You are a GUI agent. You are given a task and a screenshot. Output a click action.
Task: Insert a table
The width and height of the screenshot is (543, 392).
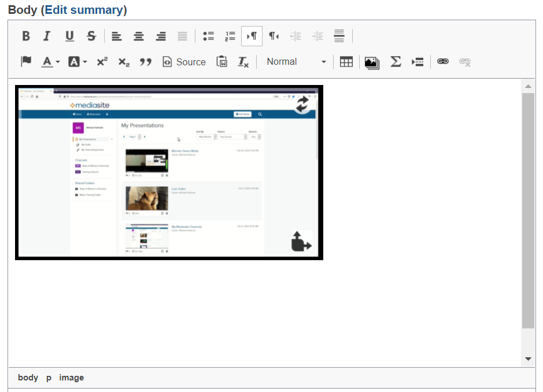(346, 62)
